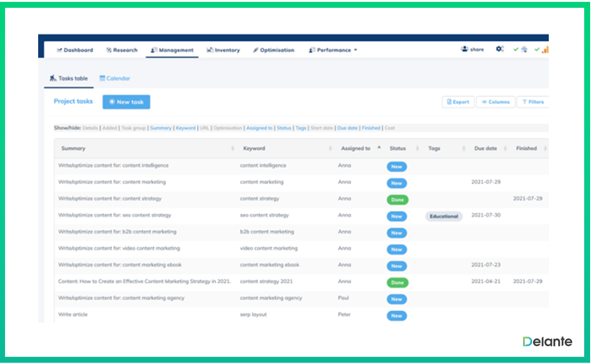Select the Management tab

click(172, 50)
